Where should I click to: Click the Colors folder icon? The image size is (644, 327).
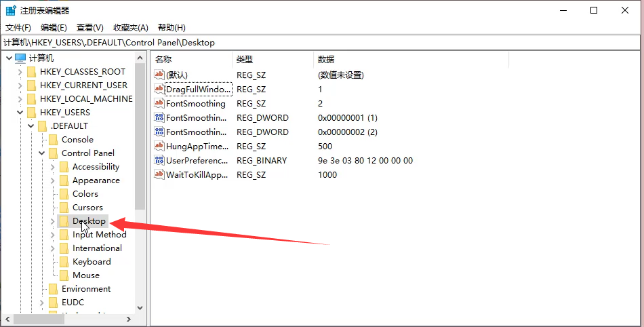click(64, 194)
